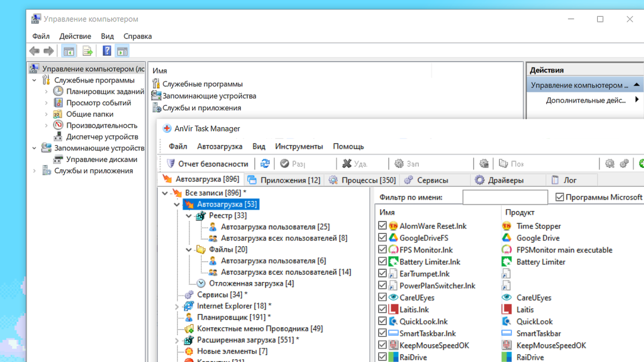Screen dimensions: 644x362
Task: Expand the Internet Explorer [18] node
Action: [x=177, y=306]
